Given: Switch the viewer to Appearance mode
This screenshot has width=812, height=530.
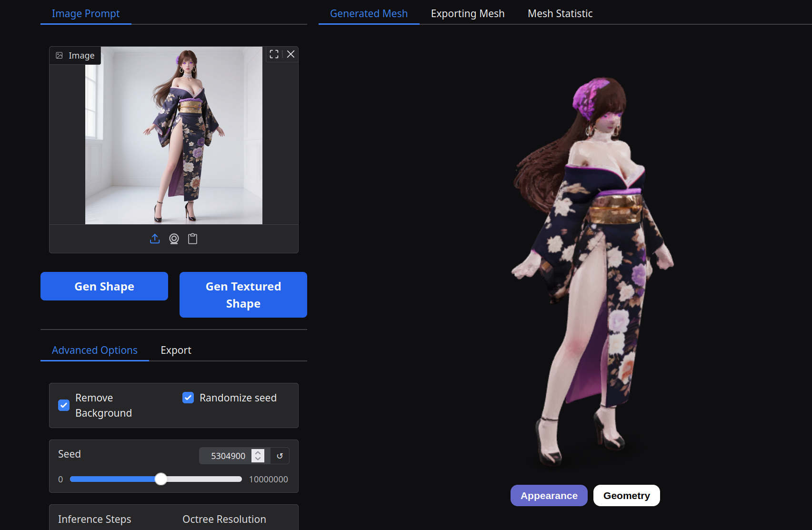Looking at the screenshot, I should click(549, 496).
